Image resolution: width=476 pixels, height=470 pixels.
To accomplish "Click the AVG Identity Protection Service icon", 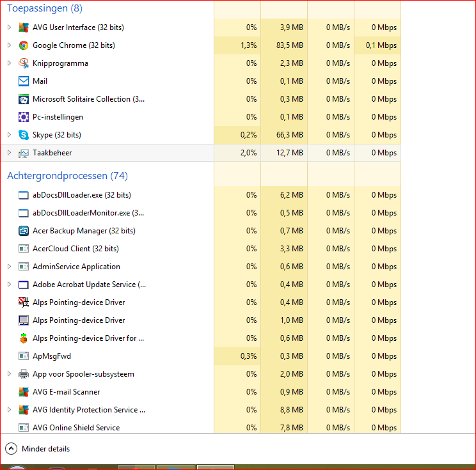I will tap(24, 410).
